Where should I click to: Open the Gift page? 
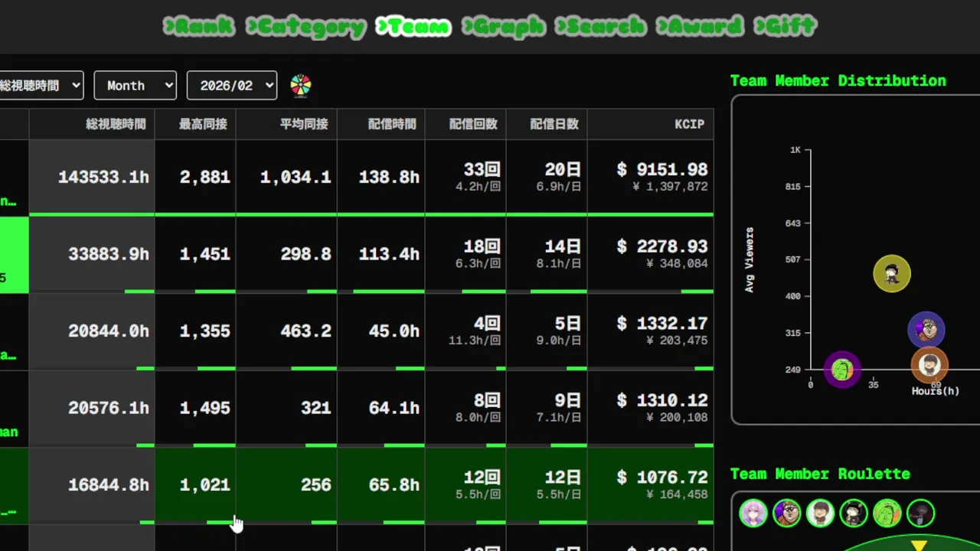point(786,26)
